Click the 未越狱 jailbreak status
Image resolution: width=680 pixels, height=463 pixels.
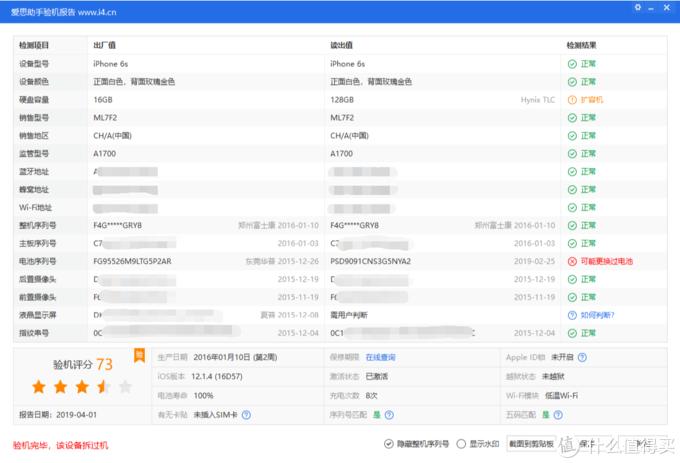(x=553, y=376)
